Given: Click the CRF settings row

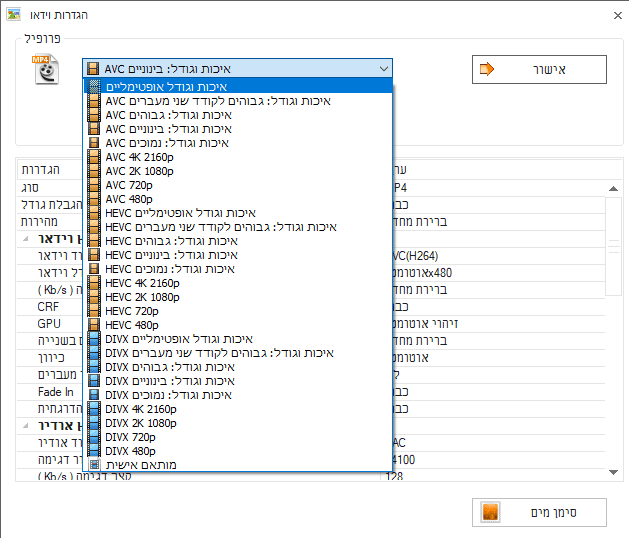Looking at the screenshot, I should click(311, 307).
